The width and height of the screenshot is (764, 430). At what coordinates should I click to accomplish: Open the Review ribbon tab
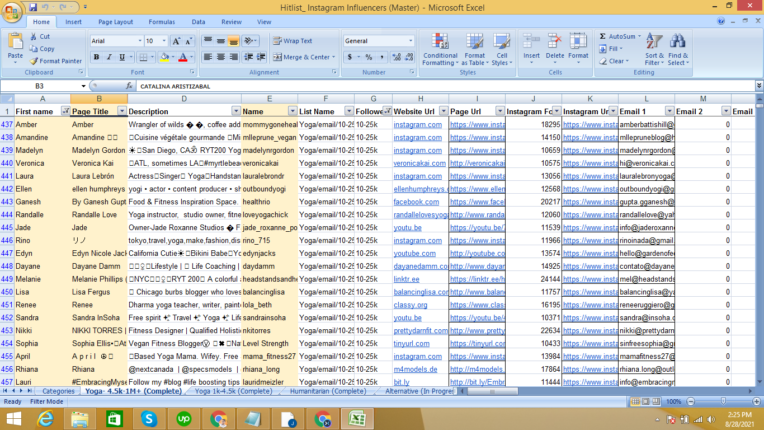point(231,22)
